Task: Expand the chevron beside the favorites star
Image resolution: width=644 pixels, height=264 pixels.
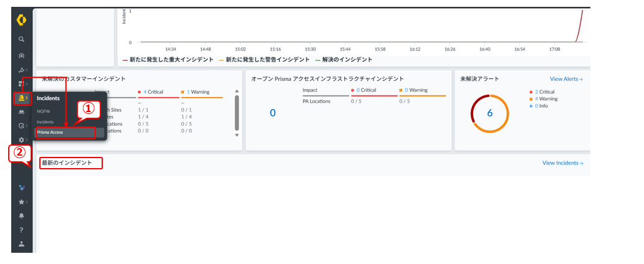Action: [27, 202]
